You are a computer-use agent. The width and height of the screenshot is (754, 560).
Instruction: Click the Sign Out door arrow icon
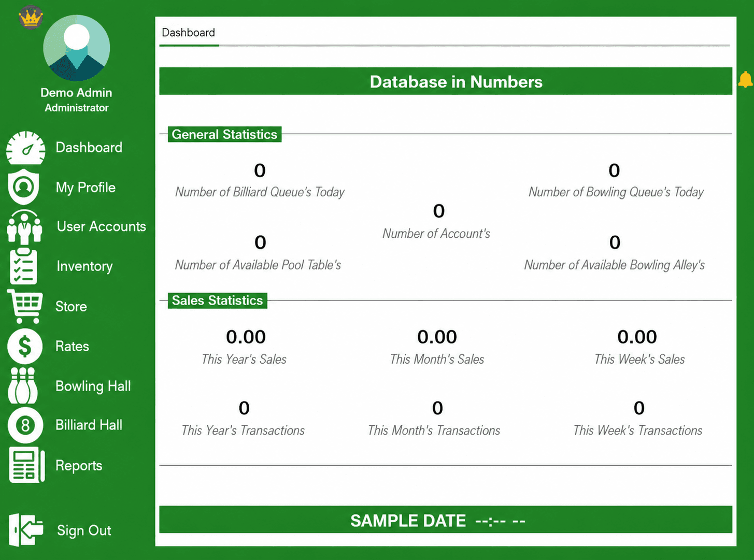26,530
